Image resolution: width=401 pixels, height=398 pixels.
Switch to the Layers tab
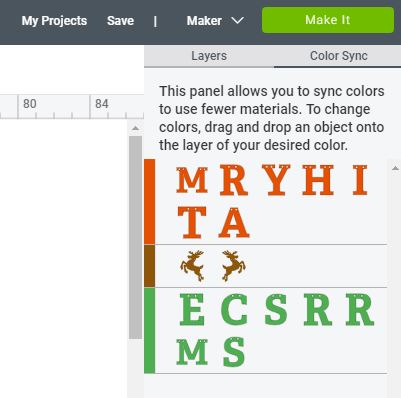click(x=209, y=56)
